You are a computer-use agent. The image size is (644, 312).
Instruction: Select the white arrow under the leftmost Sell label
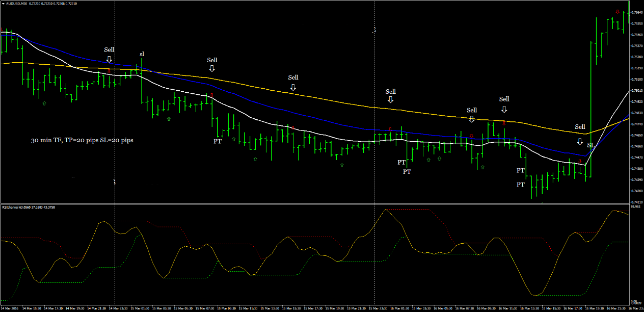coord(109,60)
